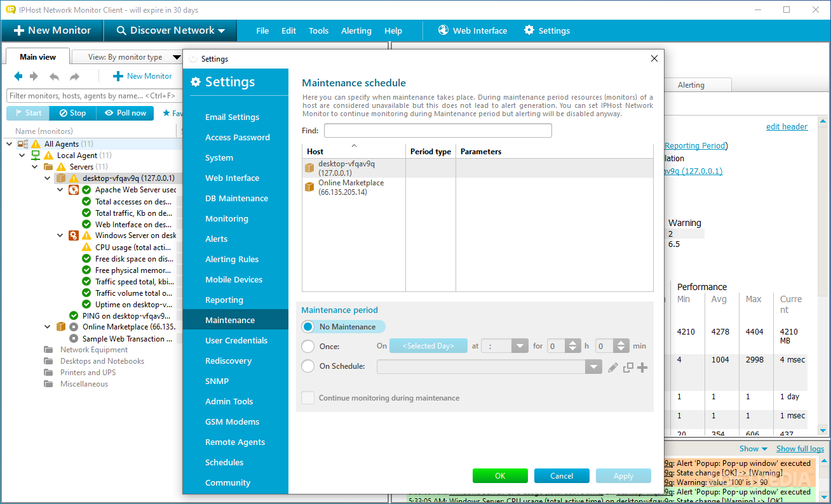
Task: Open the maintenance time dropdown
Action: (520, 346)
